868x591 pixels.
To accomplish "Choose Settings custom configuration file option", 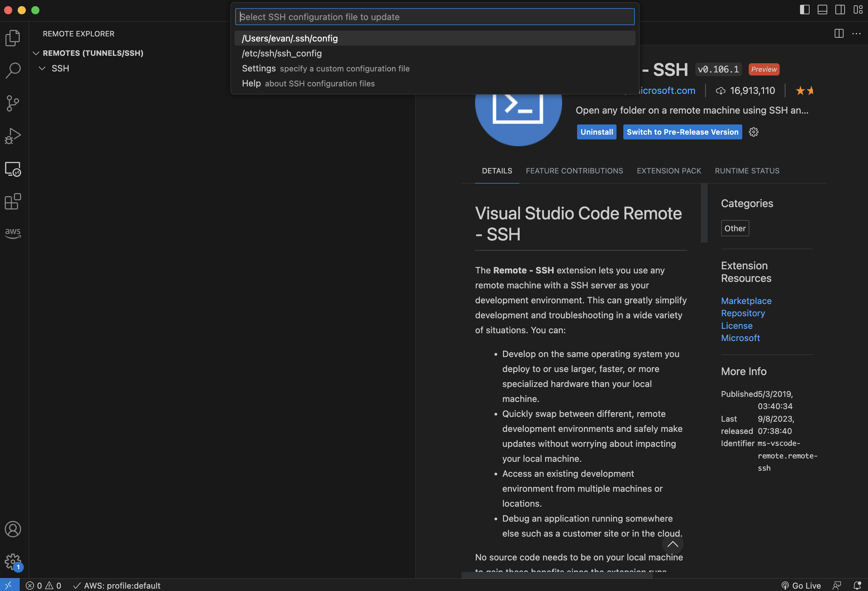I will point(435,68).
